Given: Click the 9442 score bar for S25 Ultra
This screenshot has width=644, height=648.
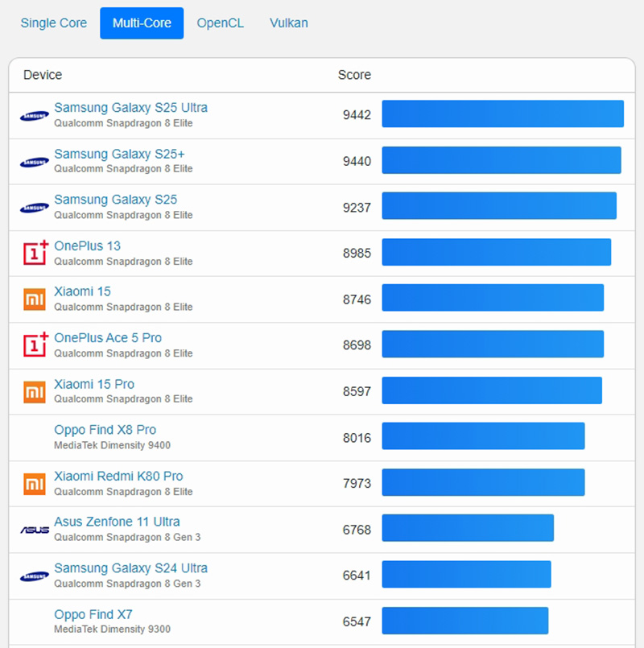Looking at the screenshot, I should click(x=502, y=114).
